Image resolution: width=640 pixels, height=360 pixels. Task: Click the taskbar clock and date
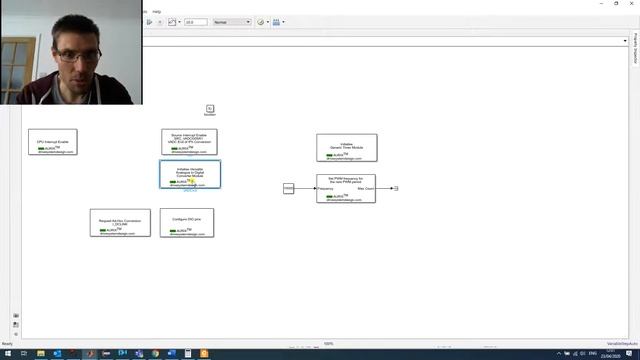pyautogui.click(x=611, y=354)
